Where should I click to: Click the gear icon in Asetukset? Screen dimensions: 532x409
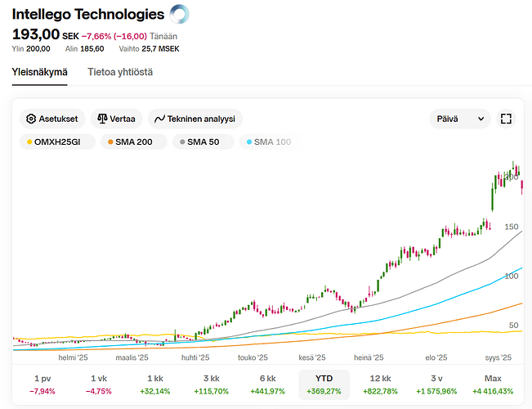tap(31, 119)
